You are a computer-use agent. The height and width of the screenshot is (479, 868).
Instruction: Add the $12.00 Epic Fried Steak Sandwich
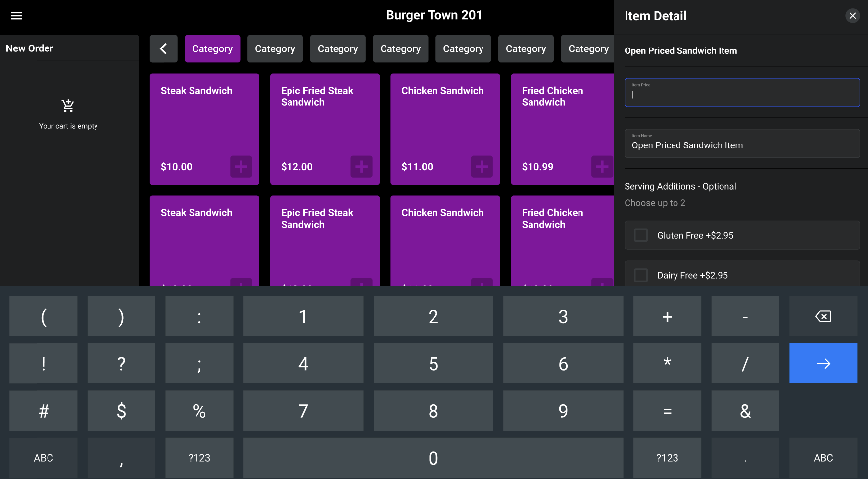[x=361, y=167]
